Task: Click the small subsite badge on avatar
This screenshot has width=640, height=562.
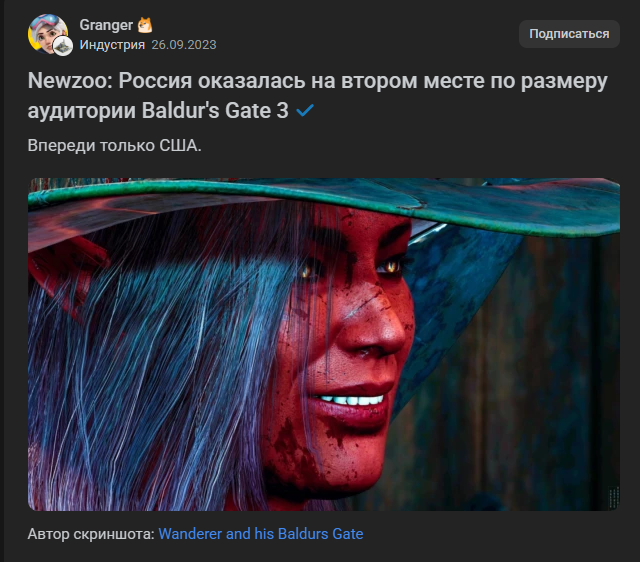Action: 63,46
